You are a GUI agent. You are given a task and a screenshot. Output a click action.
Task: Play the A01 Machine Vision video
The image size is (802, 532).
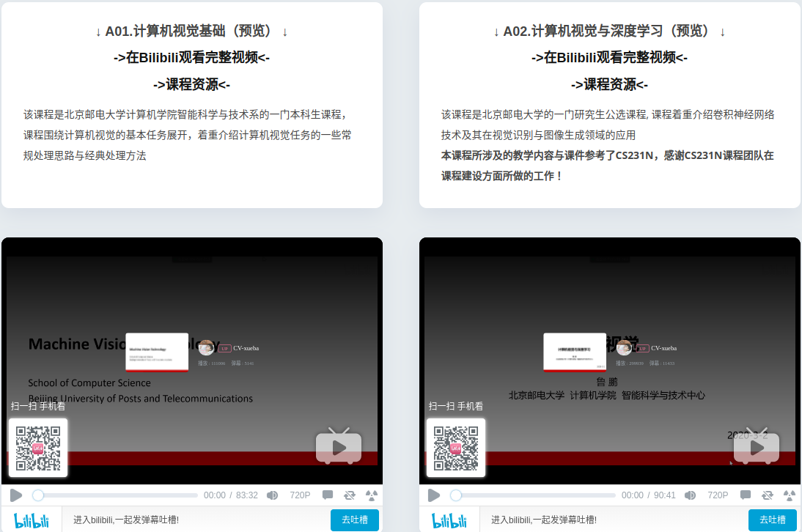tap(16, 495)
